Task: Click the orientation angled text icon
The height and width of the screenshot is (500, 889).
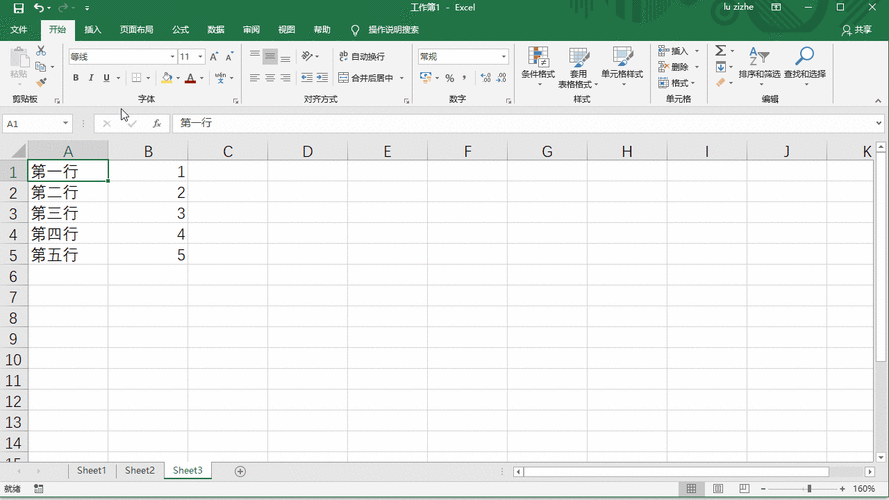Action: 307,56
